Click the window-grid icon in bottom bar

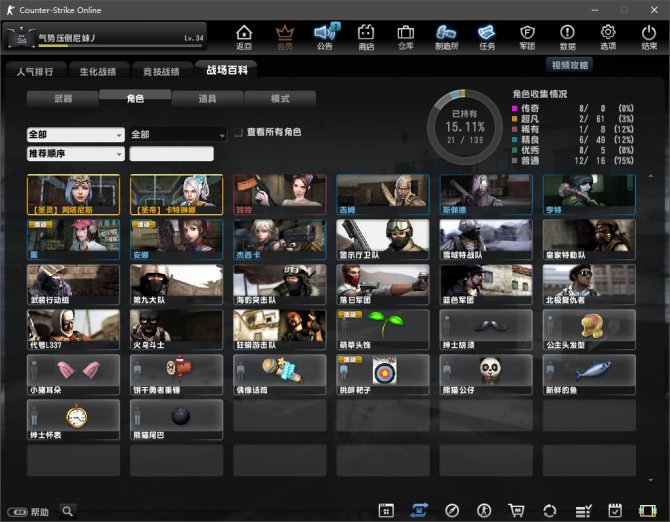(x=386, y=510)
